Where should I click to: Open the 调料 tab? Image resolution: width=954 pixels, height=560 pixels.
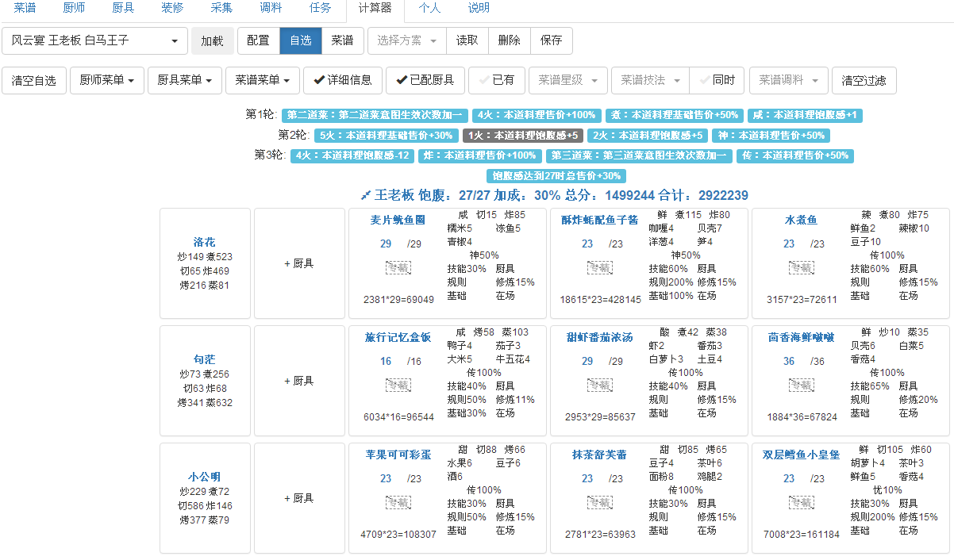click(270, 8)
